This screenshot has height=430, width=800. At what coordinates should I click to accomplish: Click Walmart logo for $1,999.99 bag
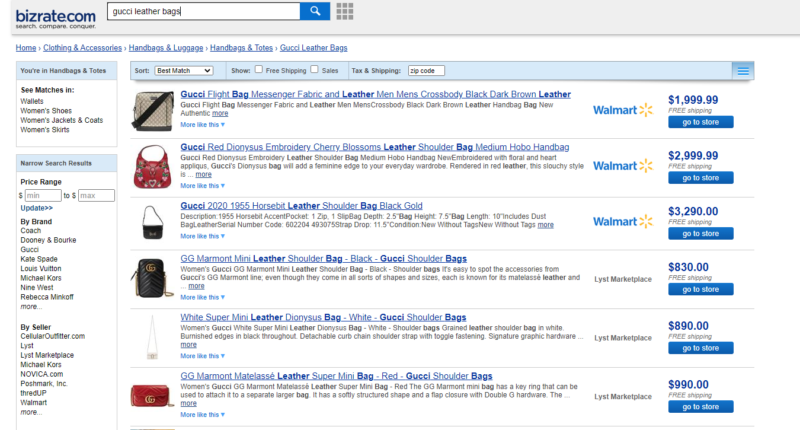click(x=623, y=110)
